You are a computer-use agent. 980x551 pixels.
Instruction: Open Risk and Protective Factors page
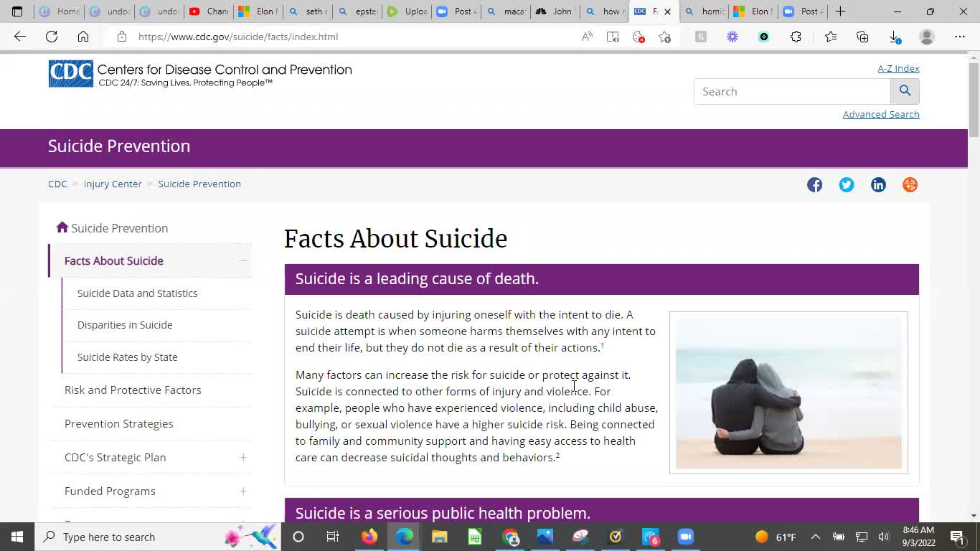click(133, 390)
